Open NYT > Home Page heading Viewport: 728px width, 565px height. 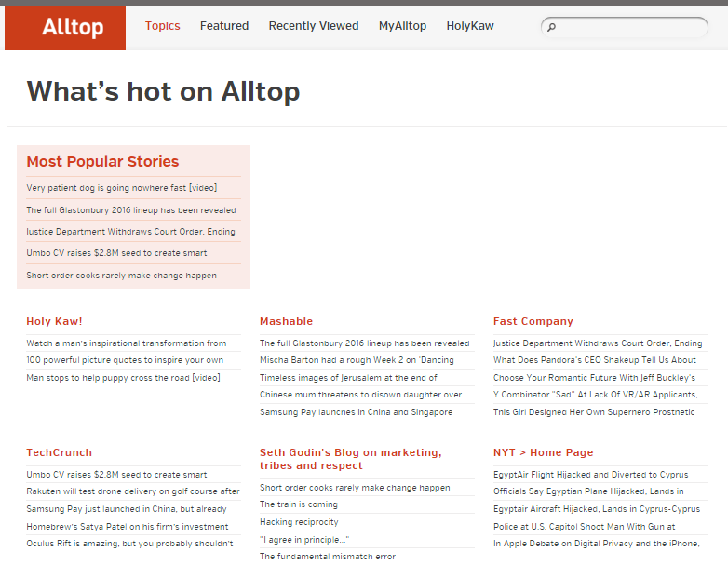[544, 452]
